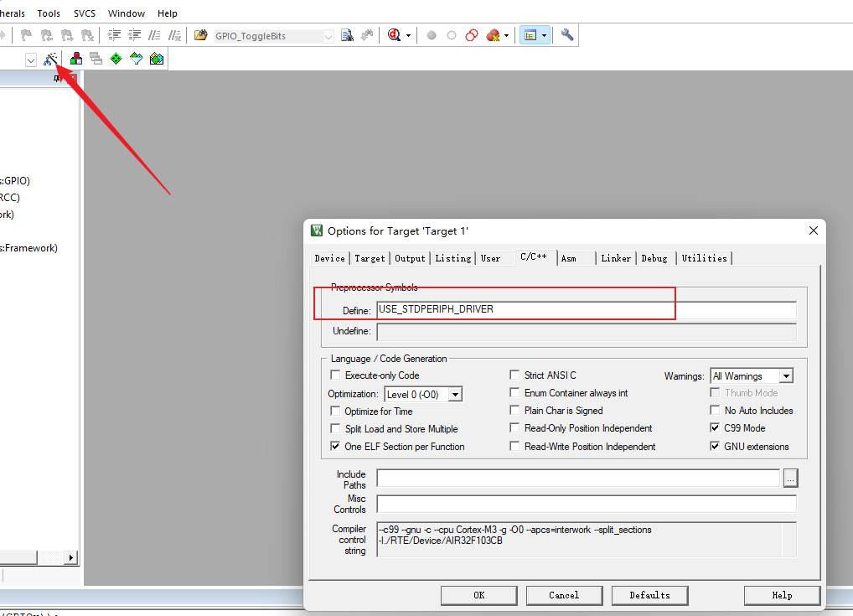Viewport: 853px width, 616px height.
Task: Switch to the Linker tab
Action: [x=615, y=258]
